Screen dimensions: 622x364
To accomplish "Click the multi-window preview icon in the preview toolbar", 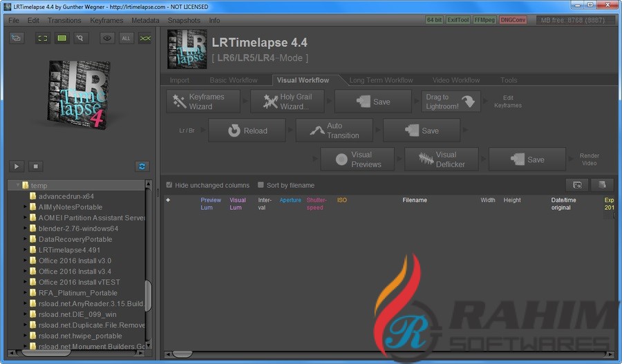I will coord(17,38).
